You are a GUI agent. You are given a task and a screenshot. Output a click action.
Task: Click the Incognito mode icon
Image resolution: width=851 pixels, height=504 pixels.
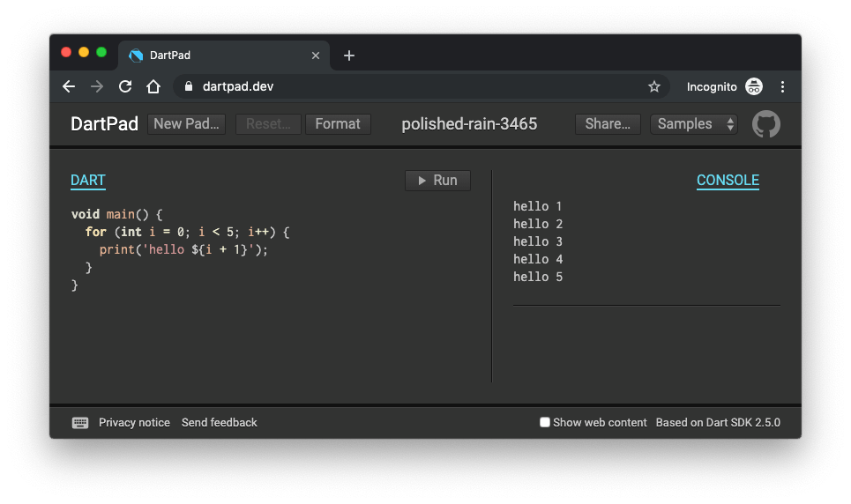pyautogui.click(x=754, y=86)
